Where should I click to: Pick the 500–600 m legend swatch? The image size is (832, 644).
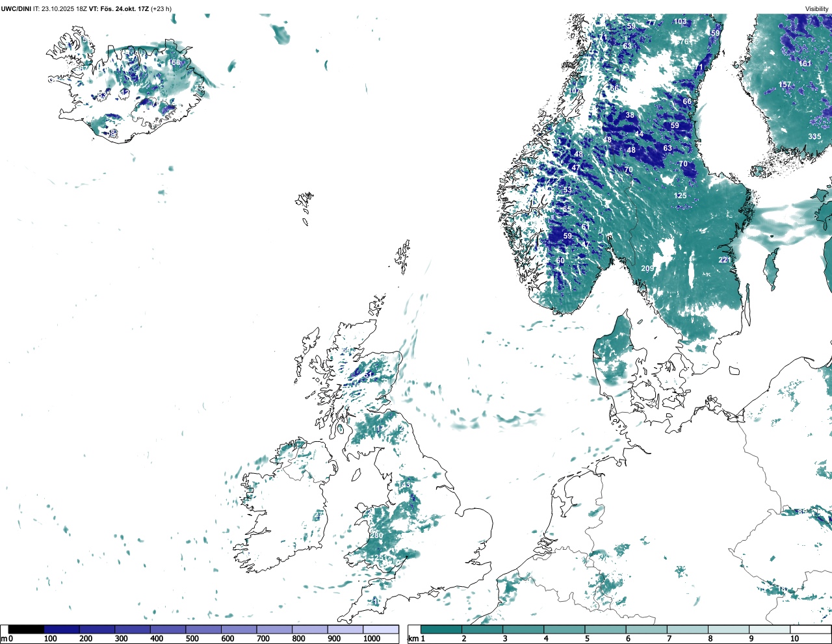[x=203, y=629]
